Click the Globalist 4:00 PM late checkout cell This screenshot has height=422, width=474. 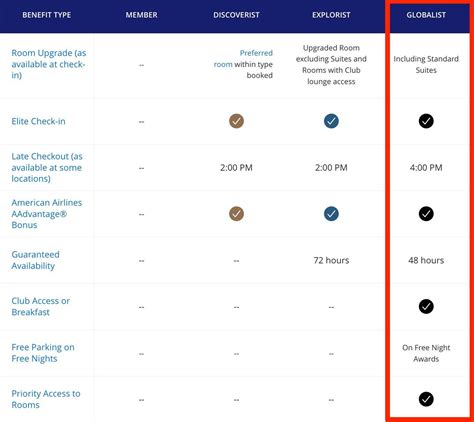(x=426, y=167)
